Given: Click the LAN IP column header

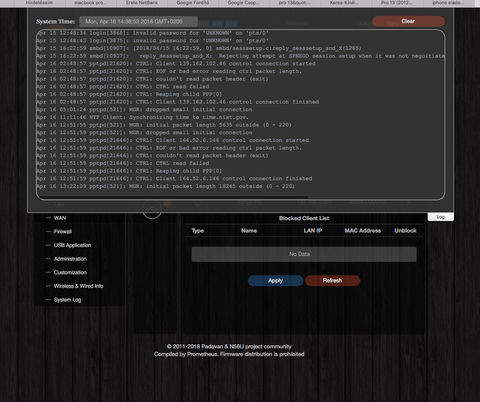Looking at the screenshot, I should click(313, 231).
